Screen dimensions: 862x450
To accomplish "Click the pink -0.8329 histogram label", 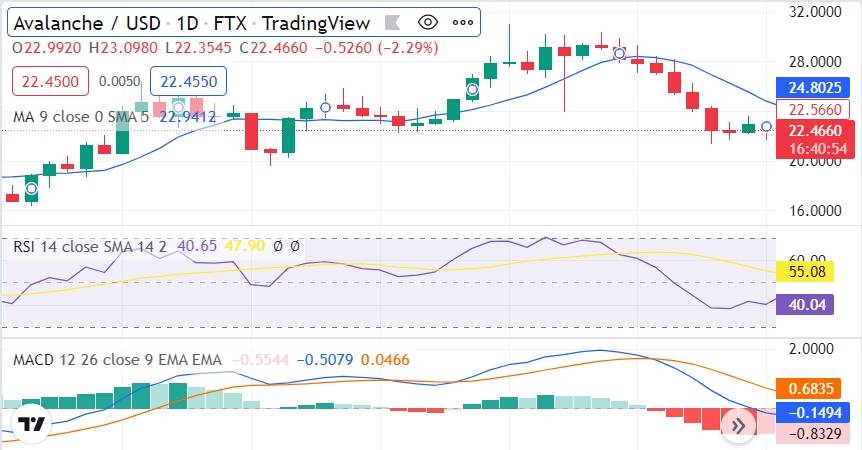I will 814,434.
